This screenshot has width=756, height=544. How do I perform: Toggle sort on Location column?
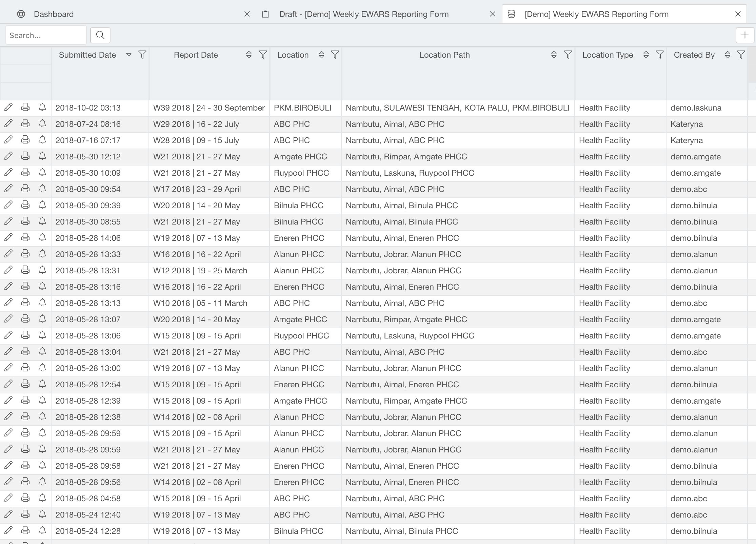tap(321, 55)
